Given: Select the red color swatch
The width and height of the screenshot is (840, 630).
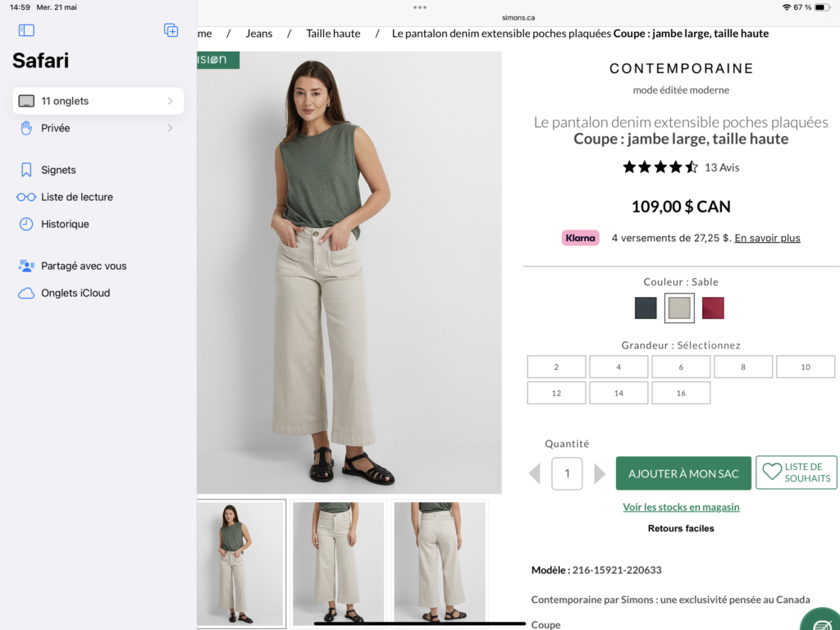Looking at the screenshot, I should coord(713,308).
